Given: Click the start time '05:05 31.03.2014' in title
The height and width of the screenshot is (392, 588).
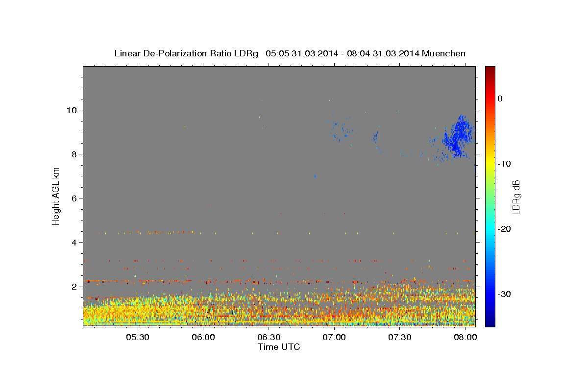Looking at the screenshot, I should 301,53.
